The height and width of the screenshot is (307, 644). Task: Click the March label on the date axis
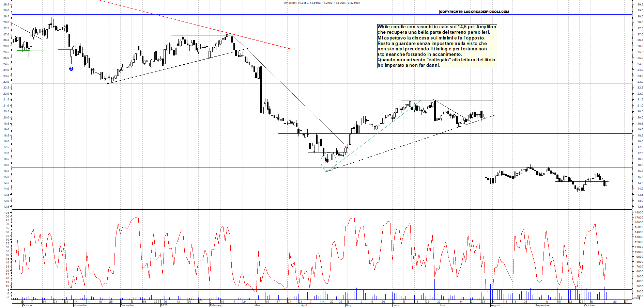click(x=258, y=305)
